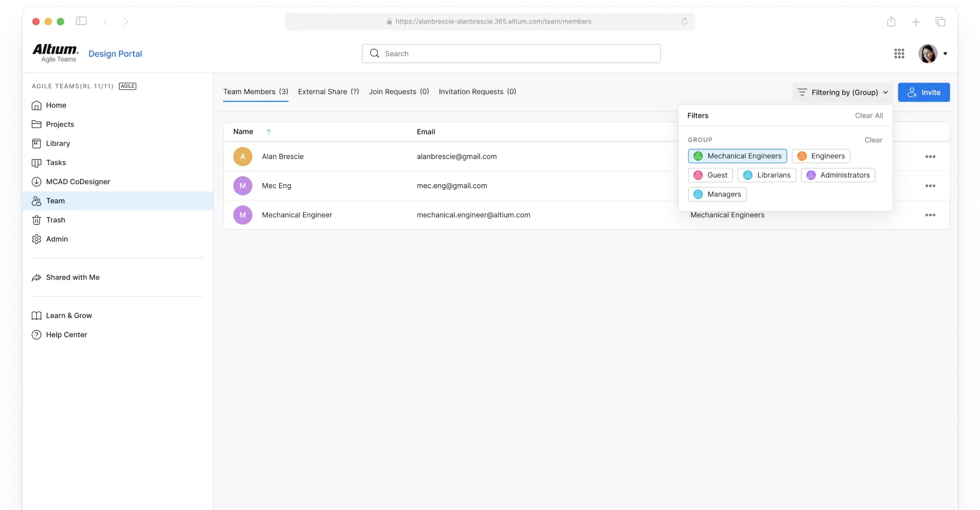Open Shared with Me

pyautogui.click(x=117, y=277)
